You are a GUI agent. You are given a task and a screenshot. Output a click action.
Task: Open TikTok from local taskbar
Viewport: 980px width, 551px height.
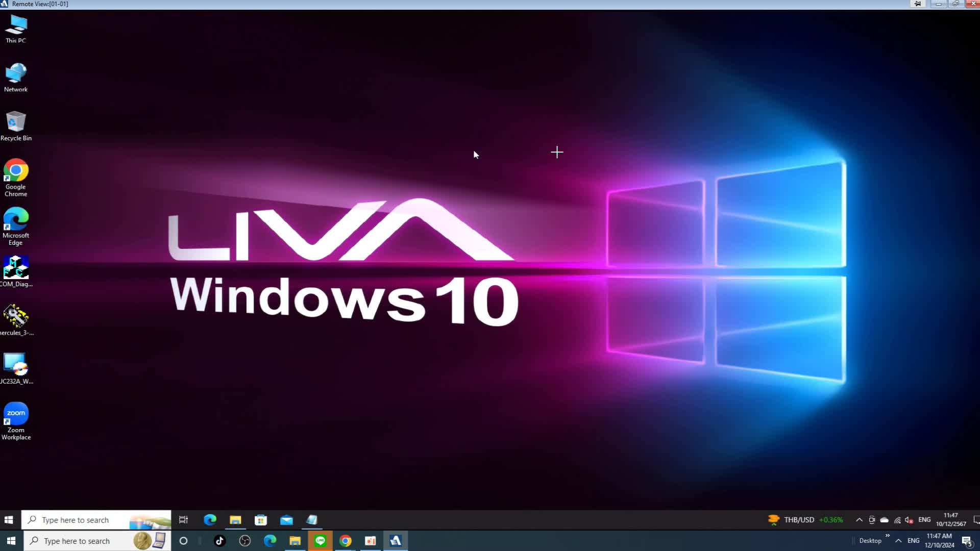(x=219, y=541)
